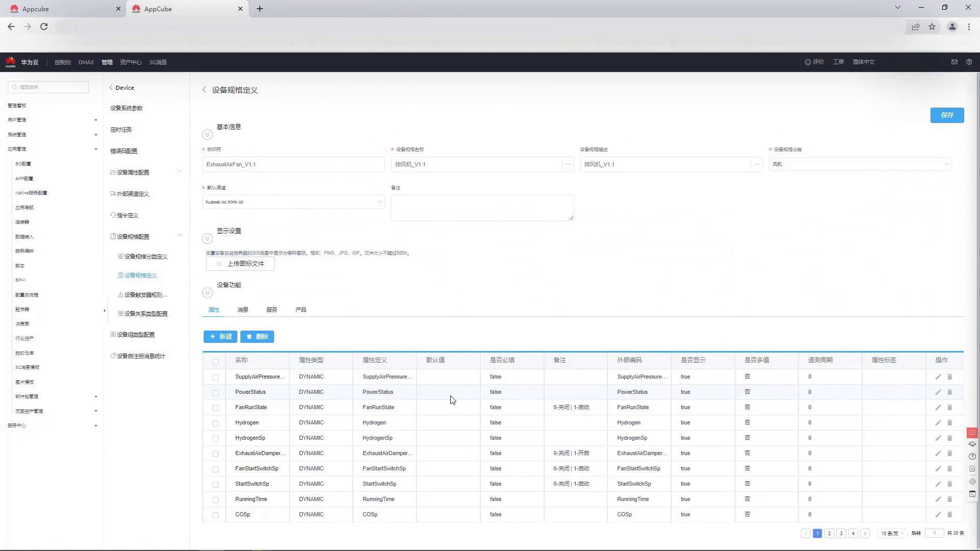This screenshot has height=551, width=980.
Task: Check the SupplyAirPressure row checkbox
Action: point(215,378)
